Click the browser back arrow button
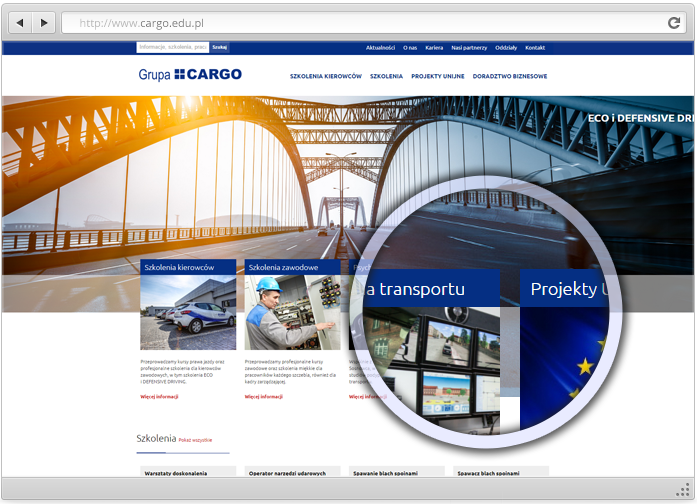700x504 pixels. coord(20,23)
